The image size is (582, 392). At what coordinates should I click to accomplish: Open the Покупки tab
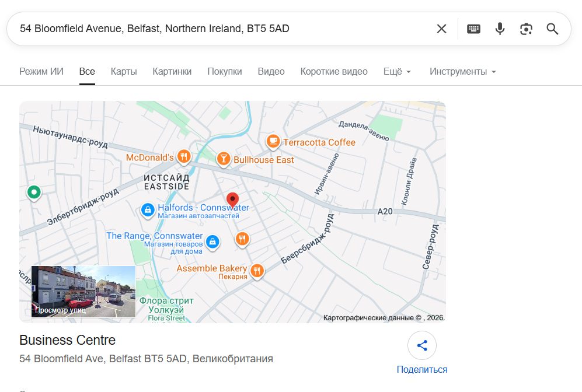tap(225, 71)
